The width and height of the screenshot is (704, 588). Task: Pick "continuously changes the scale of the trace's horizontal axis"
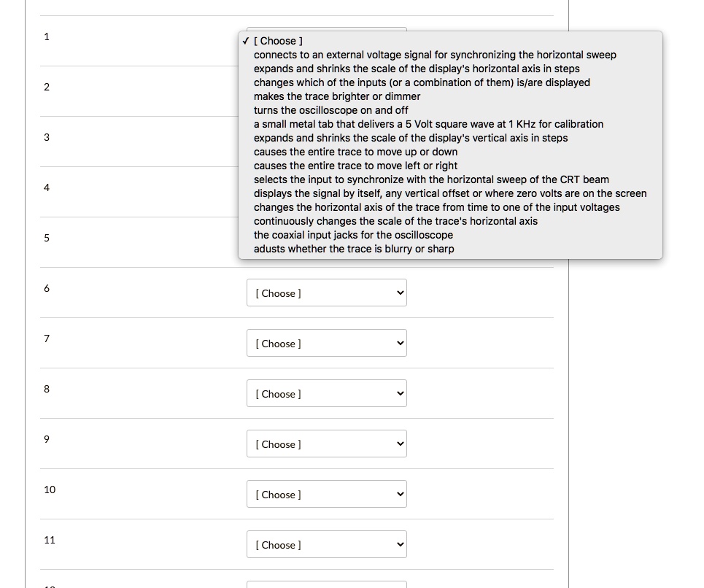395,221
